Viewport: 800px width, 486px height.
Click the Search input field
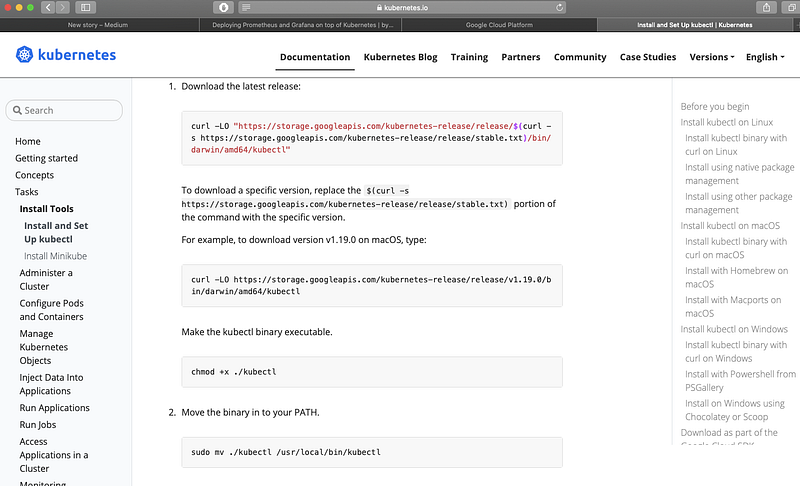[x=64, y=110]
